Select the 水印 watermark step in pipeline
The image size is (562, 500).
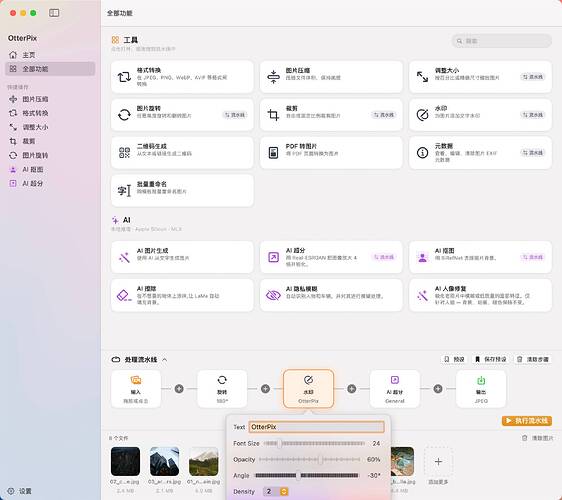(x=308, y=389)
